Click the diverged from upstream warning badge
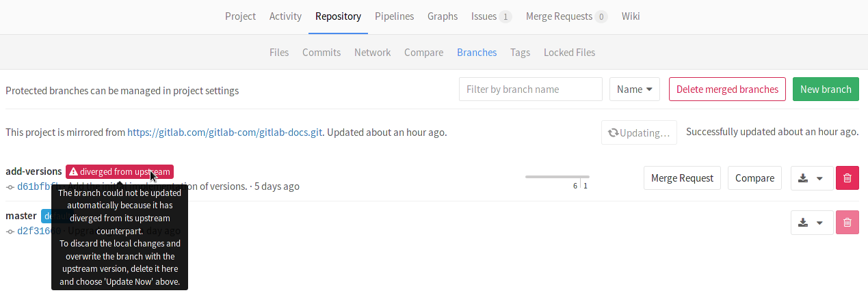 click(120, 172)
